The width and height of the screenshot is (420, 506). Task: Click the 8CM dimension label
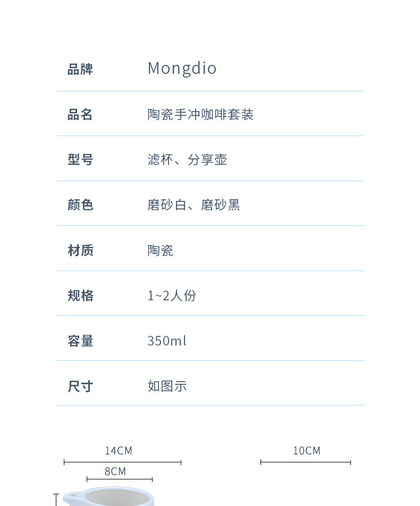[x=115, y=471]
